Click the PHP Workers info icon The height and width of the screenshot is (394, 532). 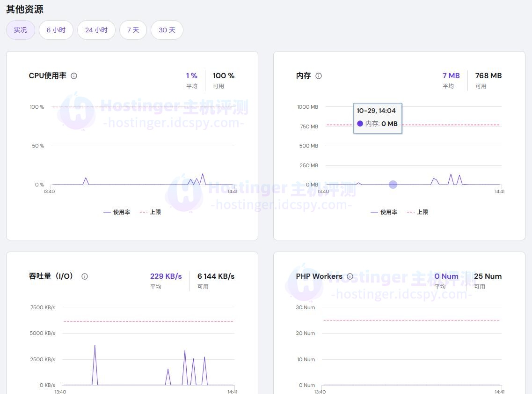coord(350,276)
